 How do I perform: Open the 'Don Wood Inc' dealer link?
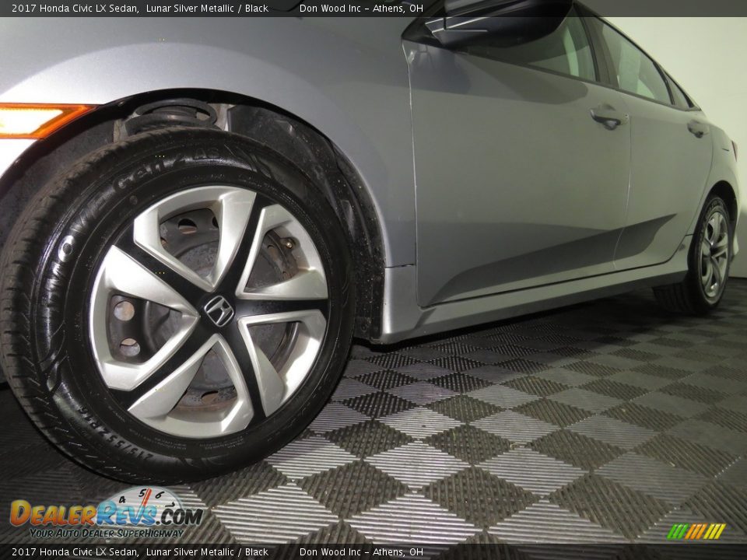[x=327, y=8]
